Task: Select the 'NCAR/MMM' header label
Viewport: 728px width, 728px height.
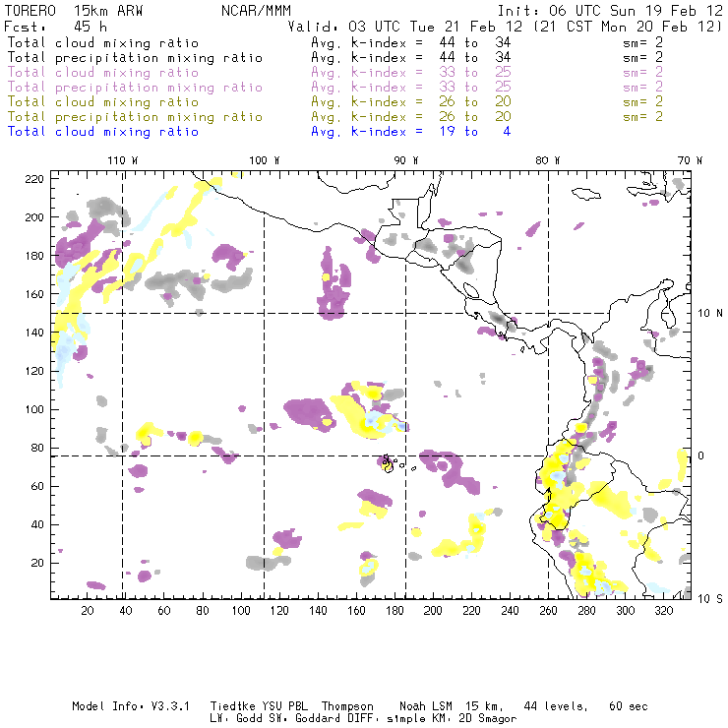Action: coord(257,11)
